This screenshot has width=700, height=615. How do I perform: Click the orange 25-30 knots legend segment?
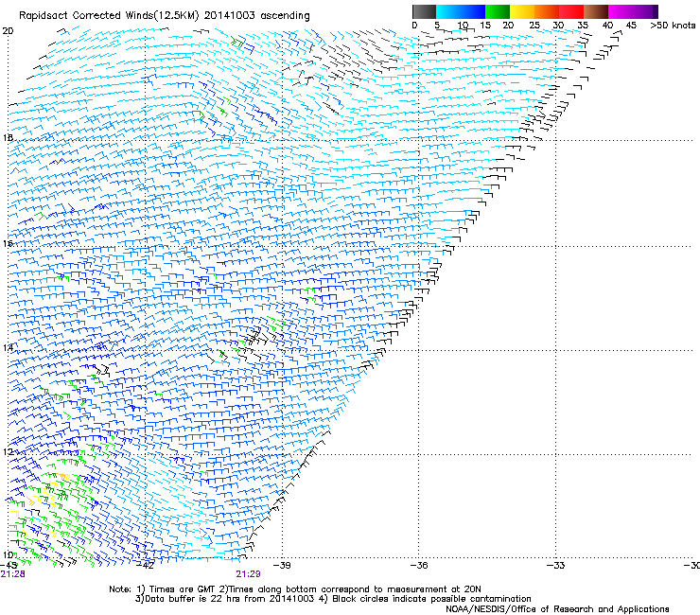(547, 11)
